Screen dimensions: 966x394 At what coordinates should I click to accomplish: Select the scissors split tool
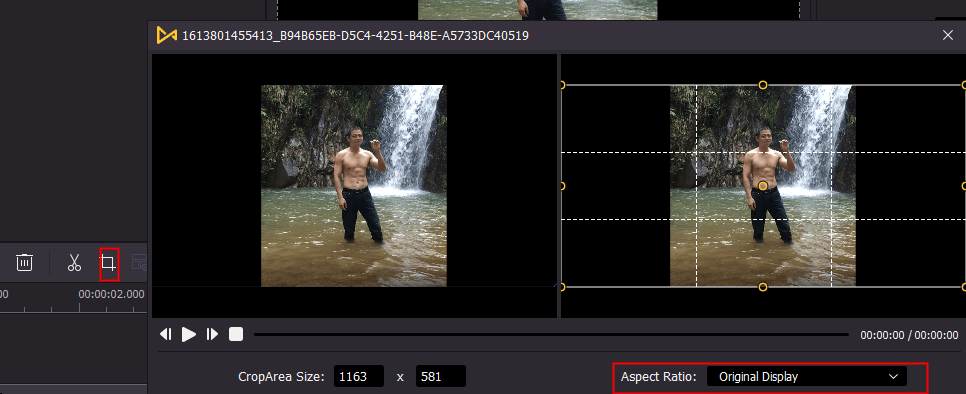[74, 262]
